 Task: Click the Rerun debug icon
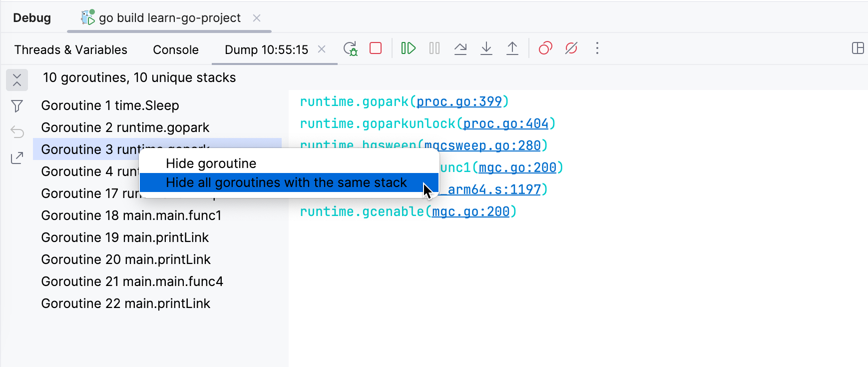coord(351,48)
